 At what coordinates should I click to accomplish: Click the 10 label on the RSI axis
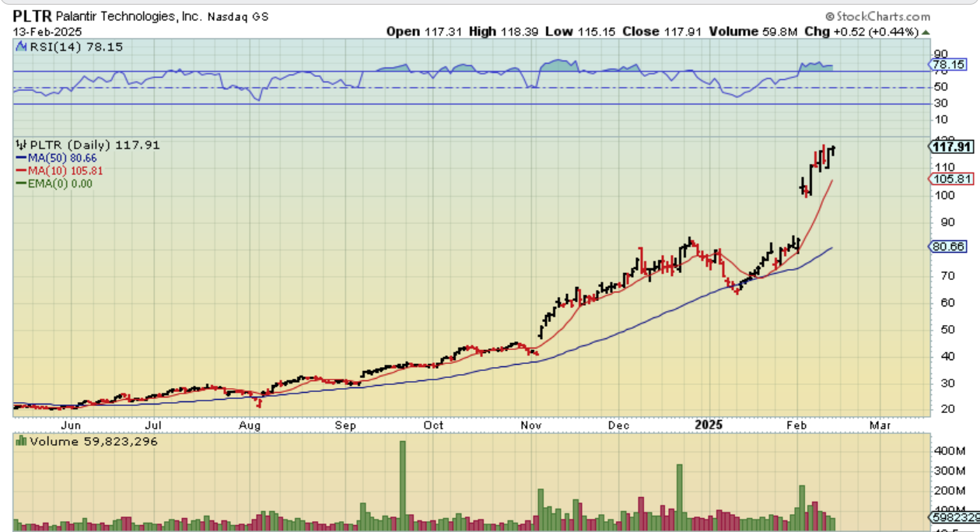pos(941,120)
